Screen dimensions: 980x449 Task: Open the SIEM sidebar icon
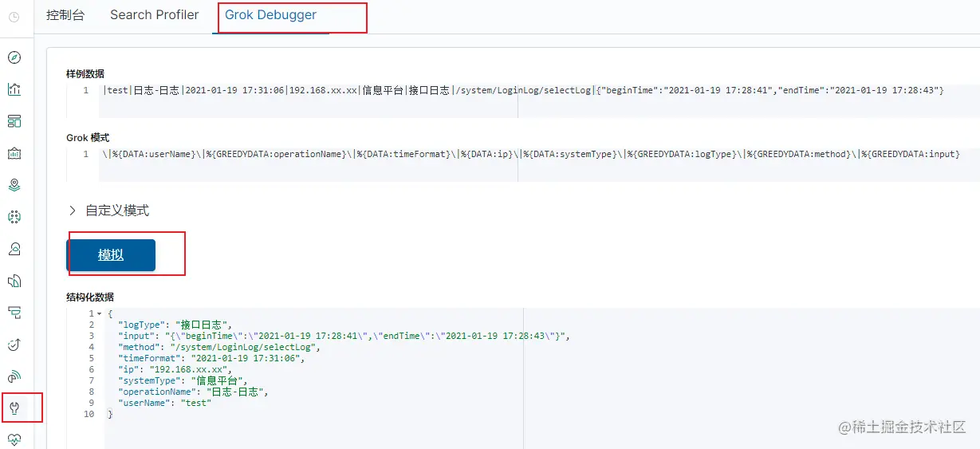pyautogui.click(x=14, y=376)
